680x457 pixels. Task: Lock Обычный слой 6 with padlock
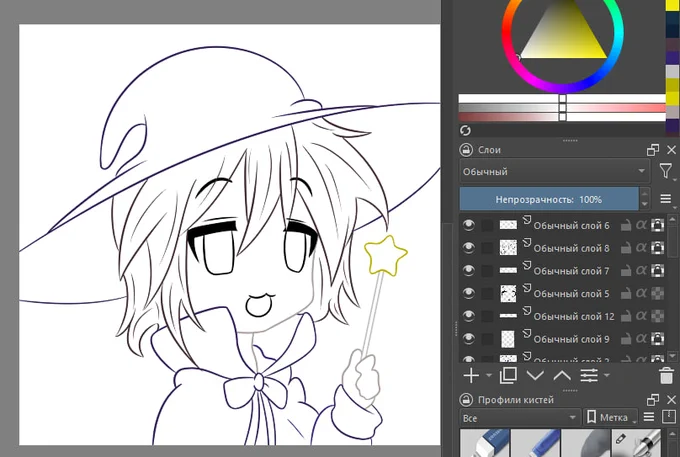tap(625, 225)
